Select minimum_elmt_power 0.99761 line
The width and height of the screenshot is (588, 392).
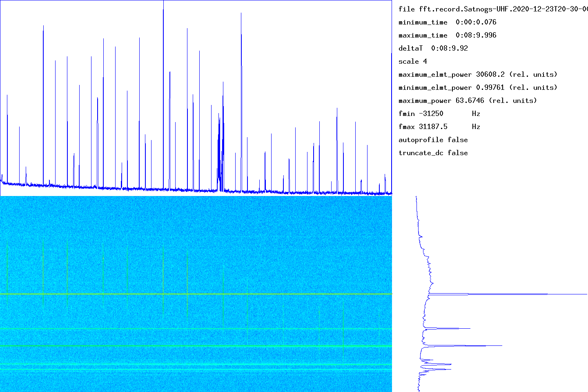click(x=478, y=87)
